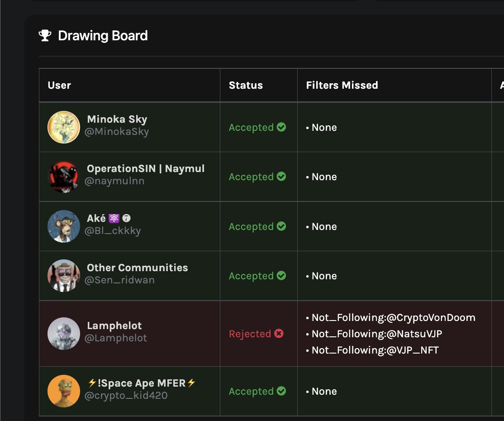Click the Drawing Board heading

103,36
